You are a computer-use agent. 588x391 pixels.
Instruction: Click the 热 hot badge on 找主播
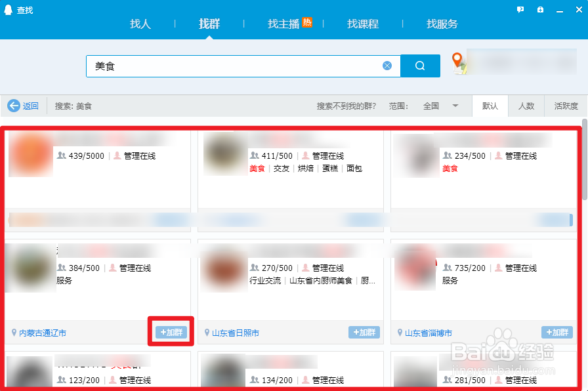pos(307,22)
